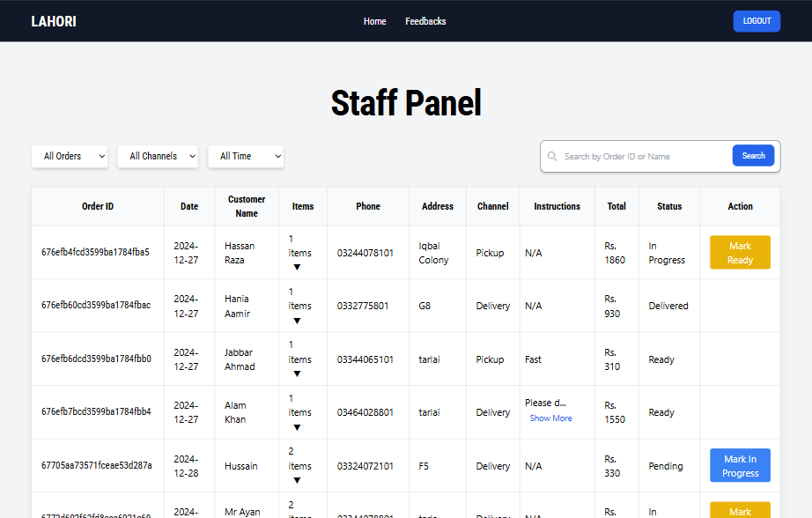Click address G8
This screenshot has height=518, width=812.
(x=424, y=306)
